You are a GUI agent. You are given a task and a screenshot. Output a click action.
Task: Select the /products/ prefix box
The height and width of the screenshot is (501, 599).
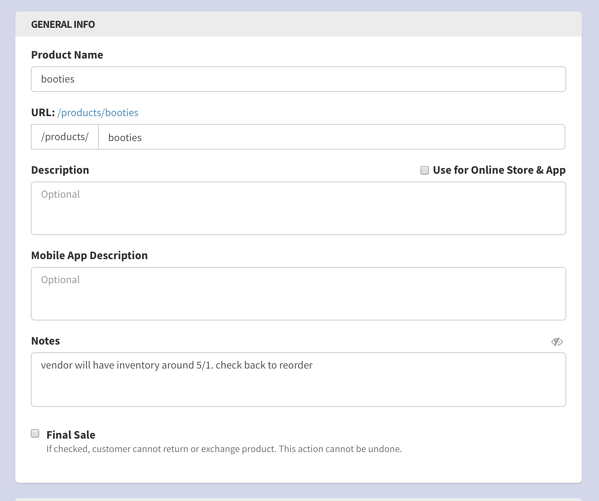(x=65, y=137)
